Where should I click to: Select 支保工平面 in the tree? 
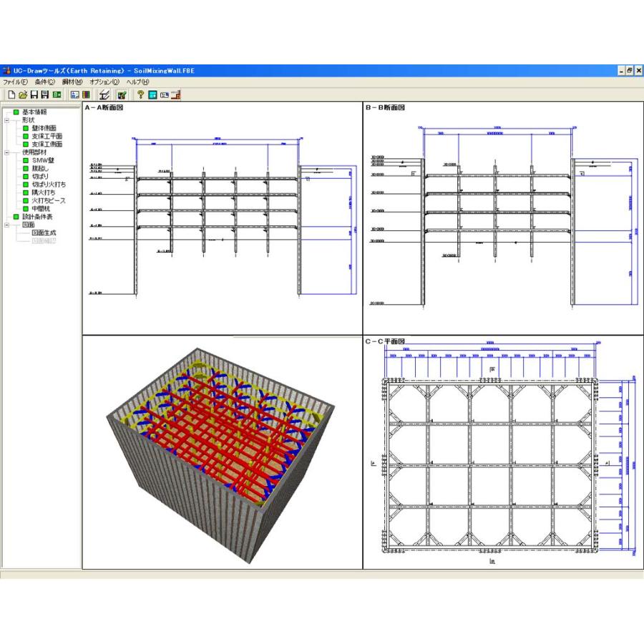click(x=47, y=136)
